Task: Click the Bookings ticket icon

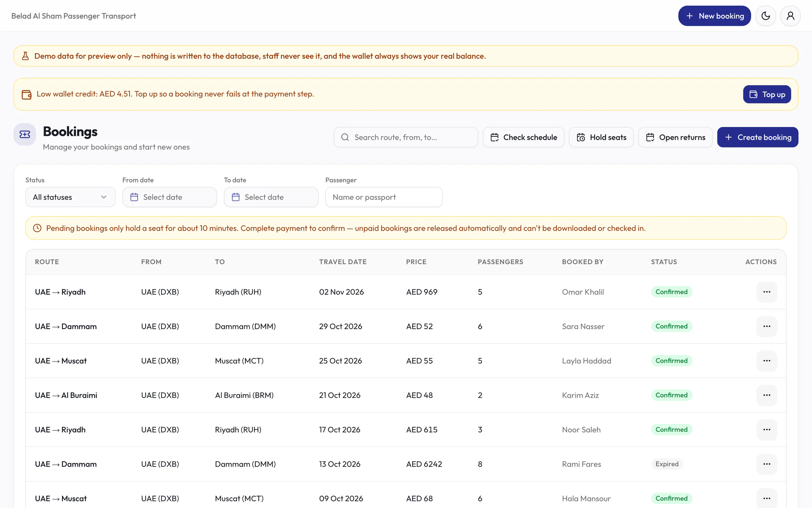Action: (25, 134)
